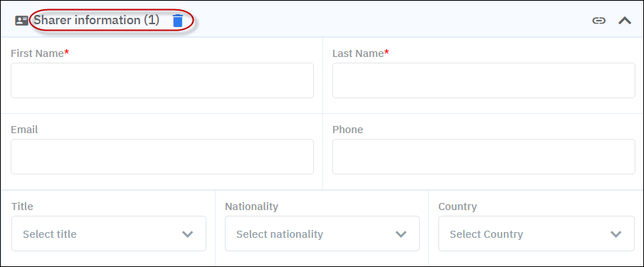Open the Select Country dropdown
Viewport: 644px width, 267px height.
point(537,234)
